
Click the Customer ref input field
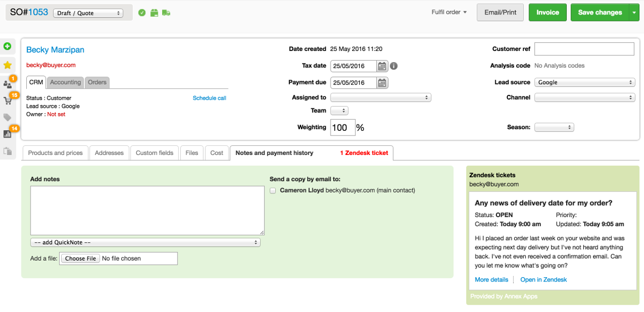(x=584, y=49)
